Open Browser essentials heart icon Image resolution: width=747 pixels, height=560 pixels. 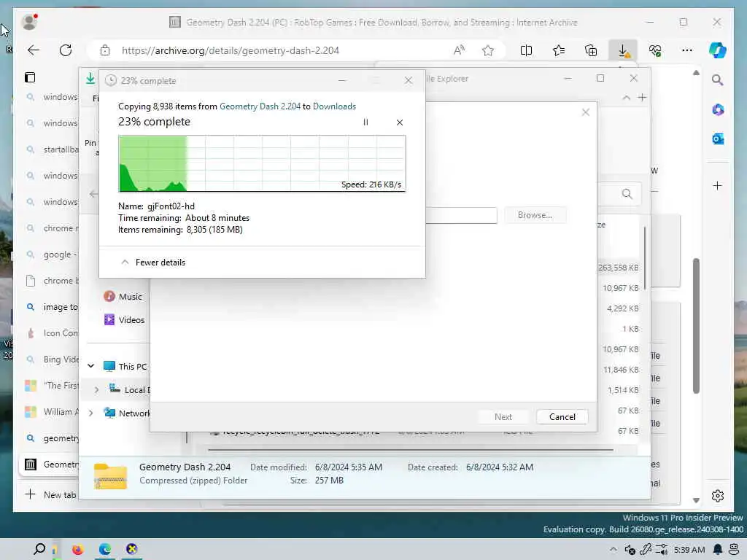pyautogui.click(x=655, y=50)
